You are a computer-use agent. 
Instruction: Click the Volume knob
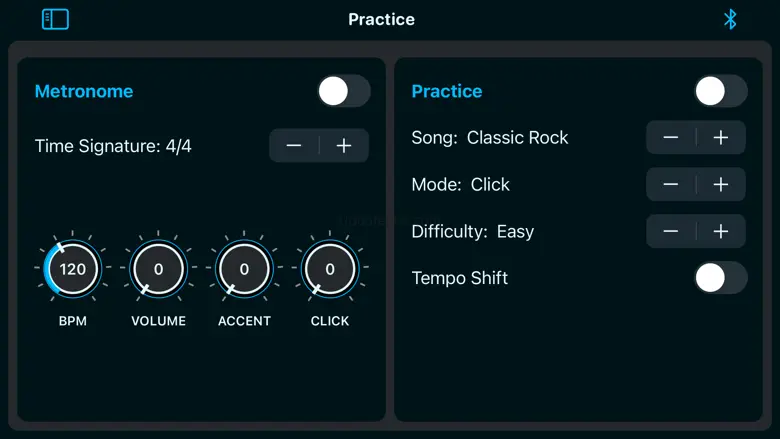158,269
